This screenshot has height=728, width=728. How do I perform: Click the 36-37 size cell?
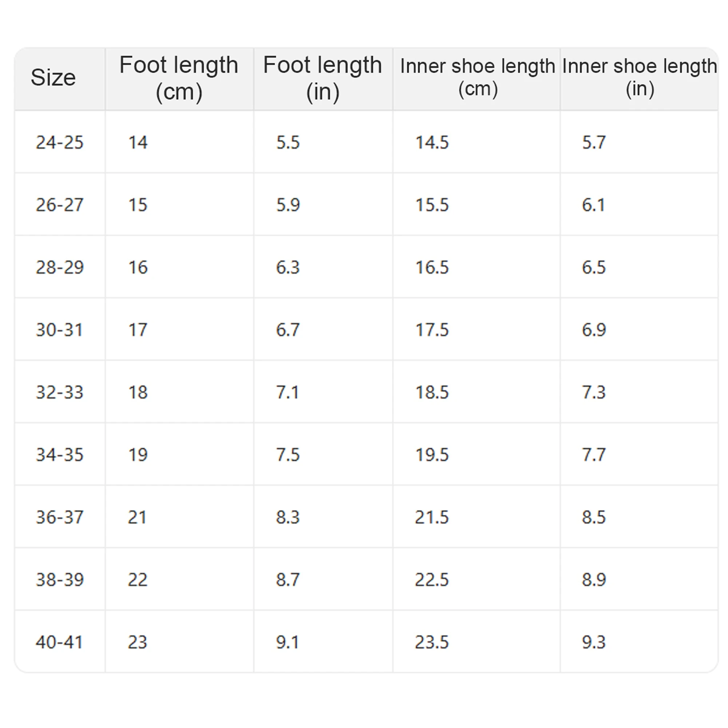(x=60, y=517)
